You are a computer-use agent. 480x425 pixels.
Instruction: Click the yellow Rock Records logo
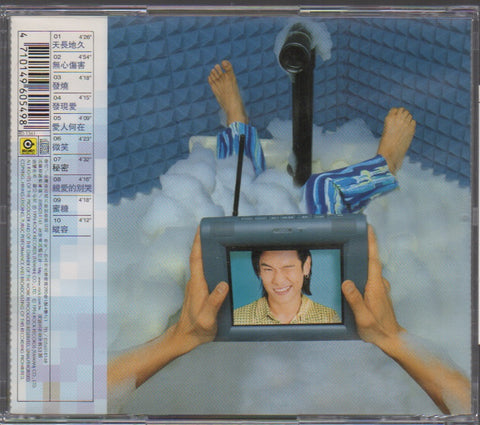(x=28, y=147)
